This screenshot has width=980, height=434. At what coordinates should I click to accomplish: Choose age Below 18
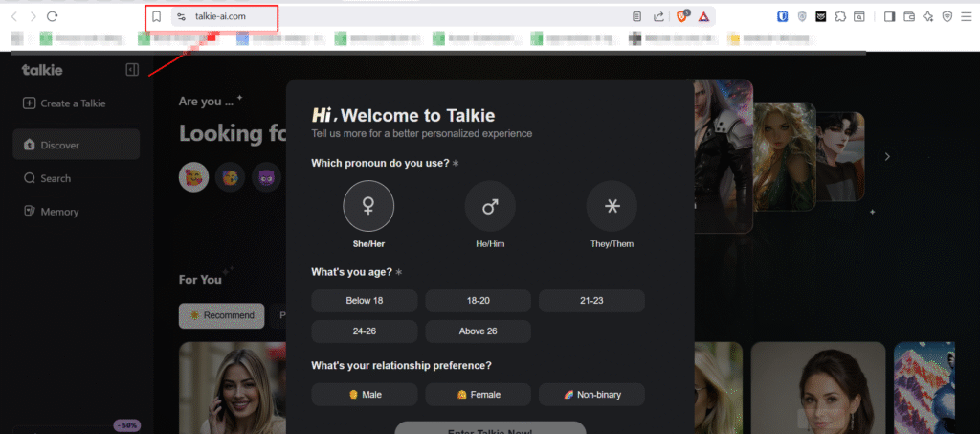click(365, 301)
